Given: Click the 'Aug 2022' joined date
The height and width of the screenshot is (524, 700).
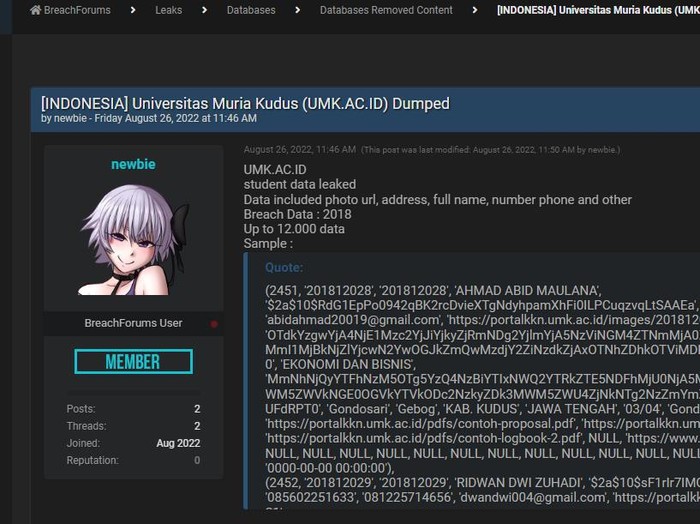Looking at the screenshot, I should pyautogui.click(x=178, y=443).
